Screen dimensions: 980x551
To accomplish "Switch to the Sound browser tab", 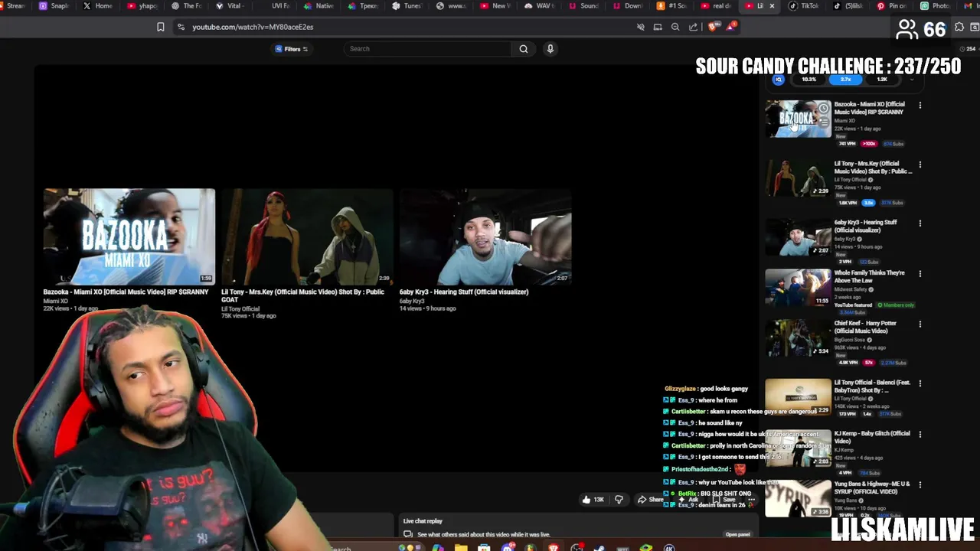I will (583, 5).
